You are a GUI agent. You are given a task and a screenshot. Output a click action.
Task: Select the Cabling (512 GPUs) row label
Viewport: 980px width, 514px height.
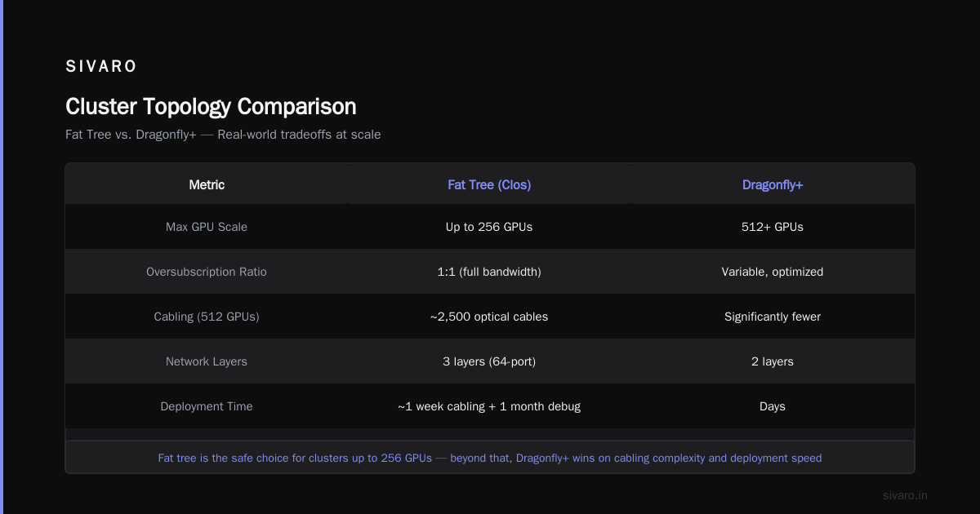[207, 317]
